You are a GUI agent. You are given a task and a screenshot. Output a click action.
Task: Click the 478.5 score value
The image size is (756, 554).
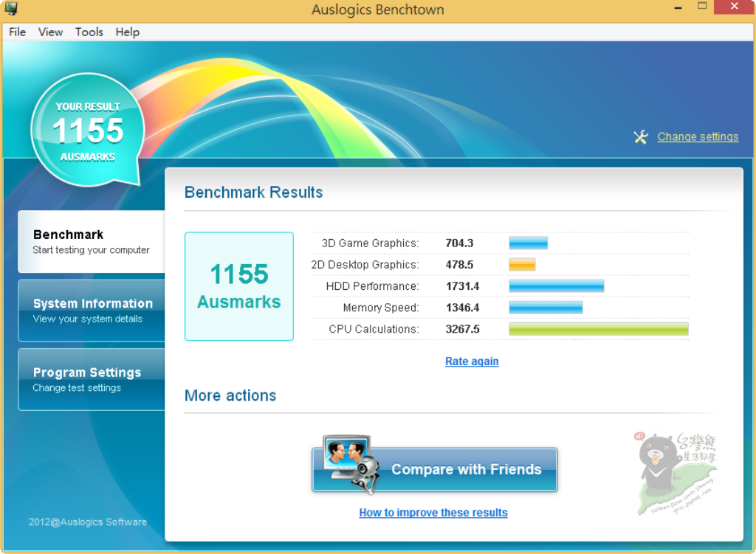tap(459, 265)
